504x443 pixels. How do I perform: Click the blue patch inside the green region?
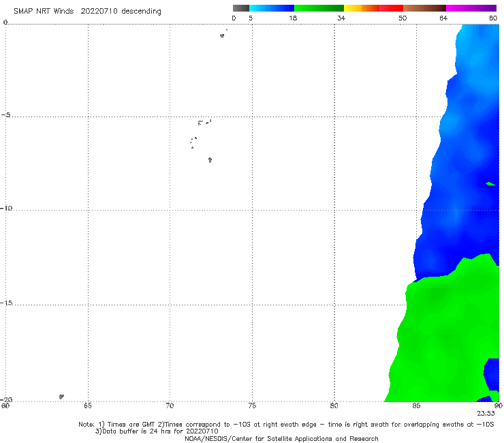(491, 374)
